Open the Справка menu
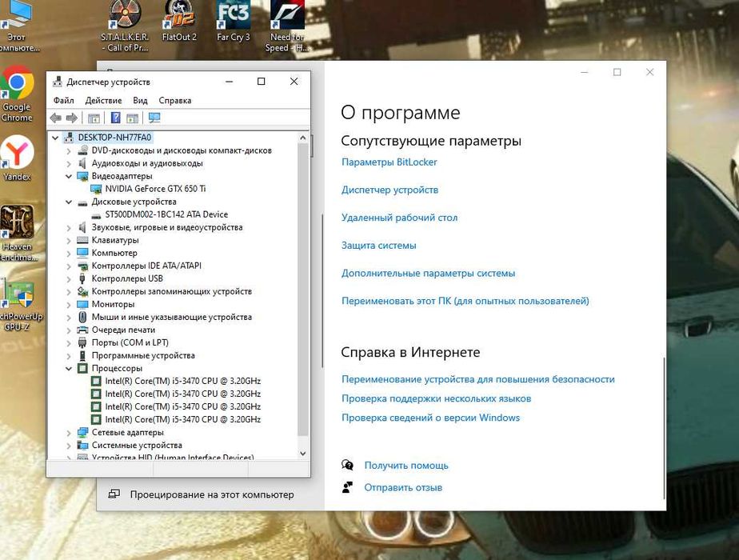This screenshot has width=739, height=560. pyautogui.click(x=175, y=101)
